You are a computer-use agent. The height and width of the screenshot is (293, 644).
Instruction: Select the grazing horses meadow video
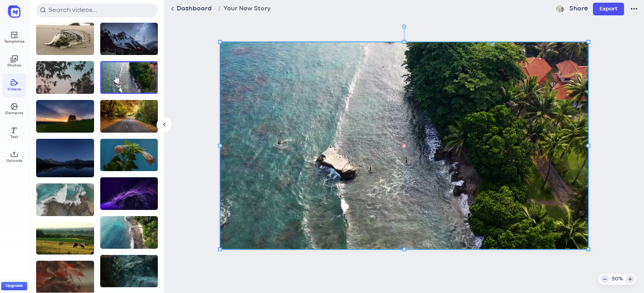click(x=65, y=238)
